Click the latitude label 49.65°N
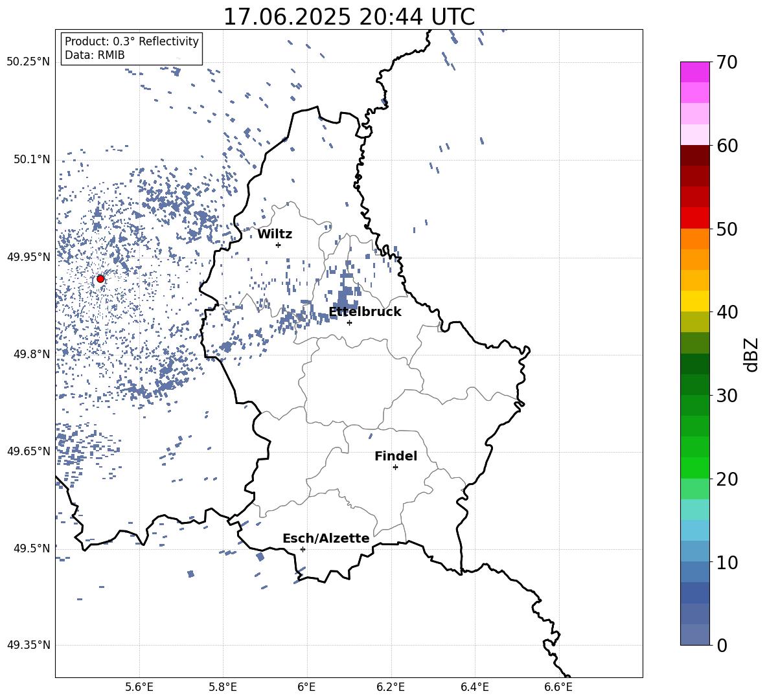Image resolution: width=767 pixels, height=700 pixels. pyautogui.click(x=29, y=451)
